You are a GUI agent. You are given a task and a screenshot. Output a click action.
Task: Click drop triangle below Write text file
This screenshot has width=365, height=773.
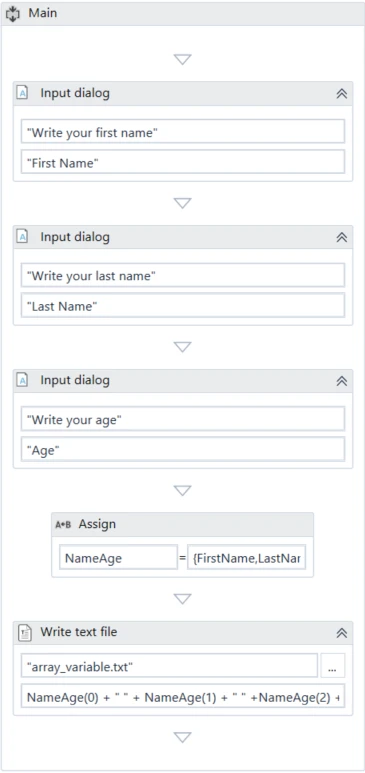tap(182, 737)
